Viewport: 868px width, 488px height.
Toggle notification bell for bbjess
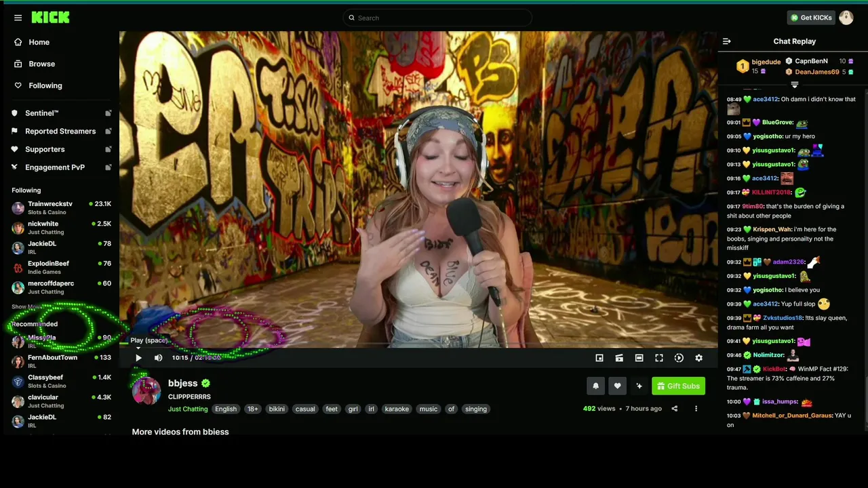(596, 386)
